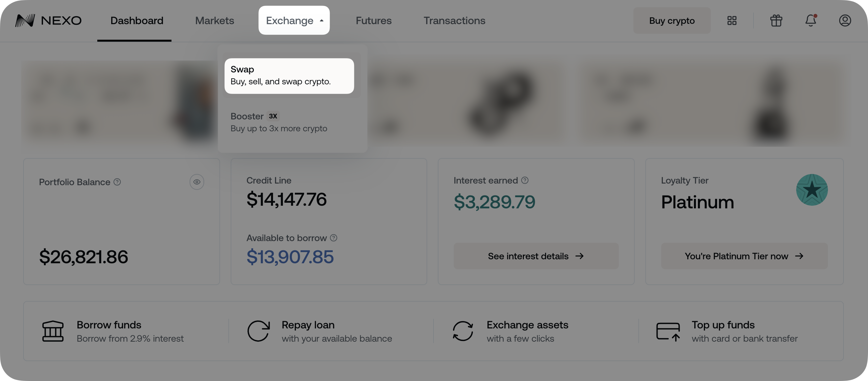868x381 pixels.
Task: Click You're Platinum Tier now
Action: 744,256
